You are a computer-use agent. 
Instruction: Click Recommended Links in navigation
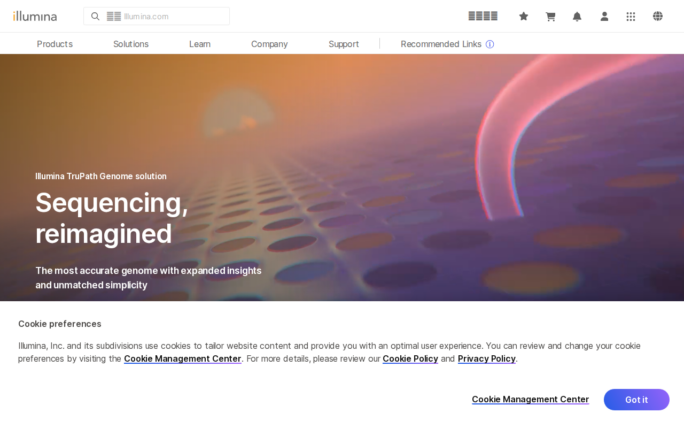[440, 44]
